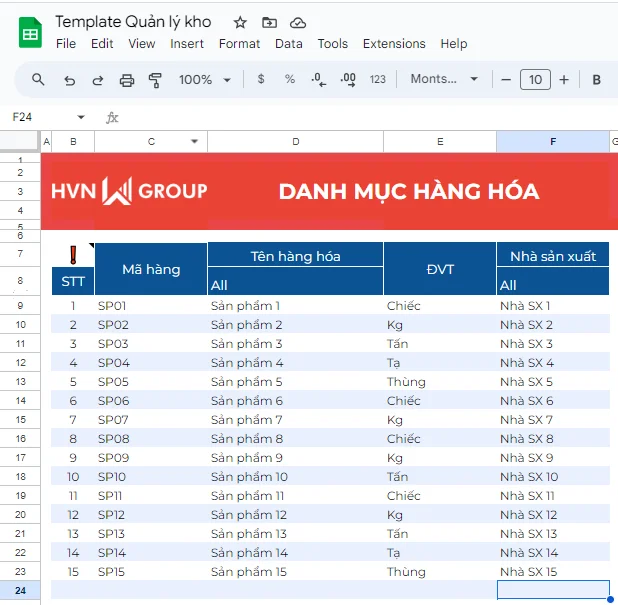Click the DANH MỤC HÀNG HÓA title
Image resolution: width=618 pixels, height=605 pixels.
[409, 192]
